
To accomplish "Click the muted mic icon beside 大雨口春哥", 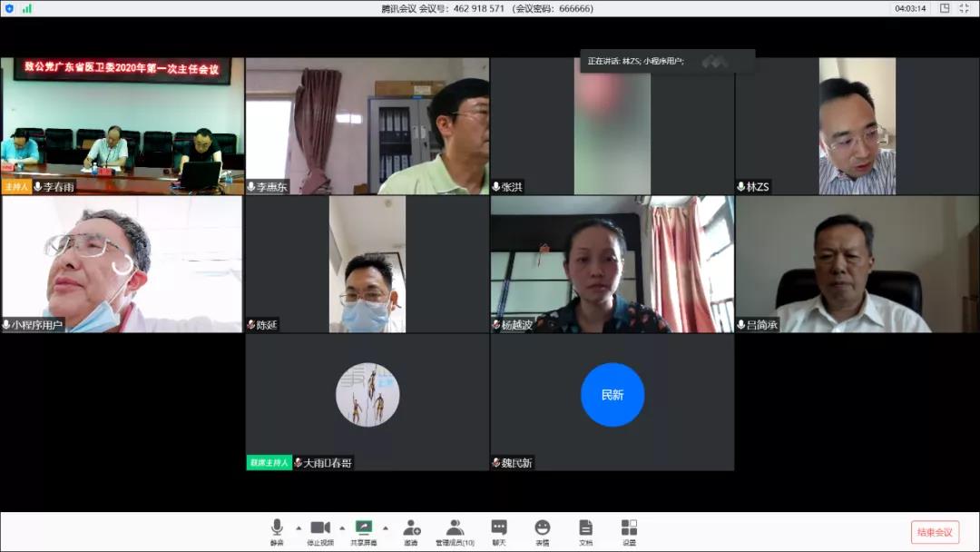I will click(299, 463).
